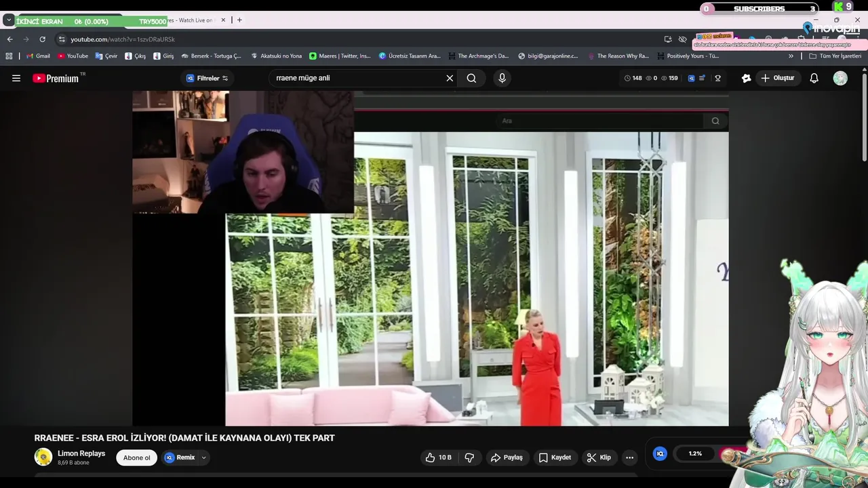
Task: Go to YouTube Premium home logo
Action: coord(57,78)
